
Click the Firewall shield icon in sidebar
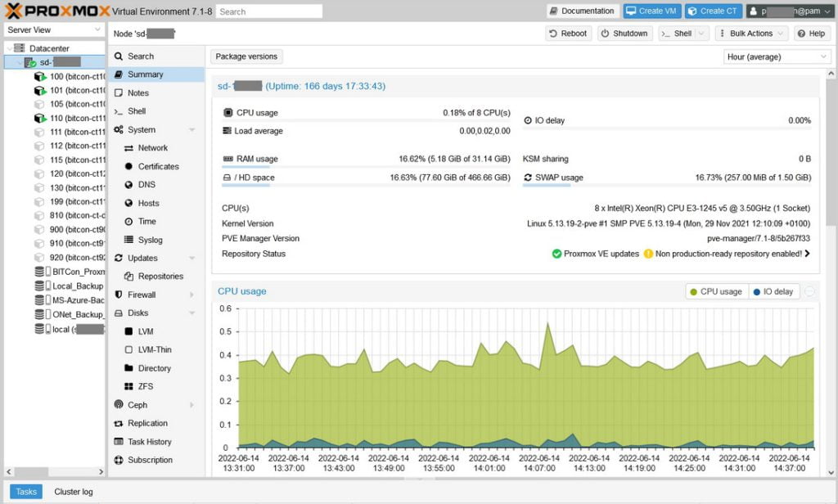click(119, 295)
